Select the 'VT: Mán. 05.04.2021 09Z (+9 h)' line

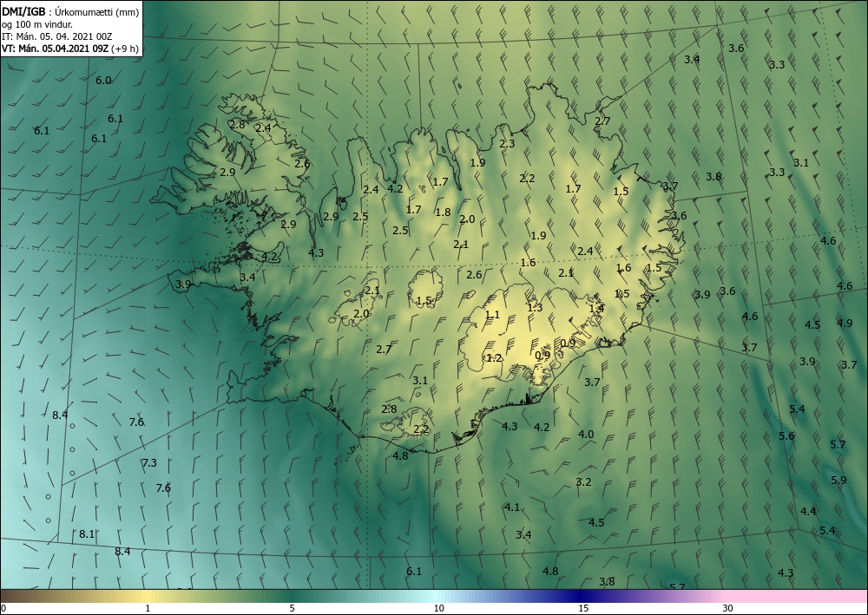tap(69, 49)
